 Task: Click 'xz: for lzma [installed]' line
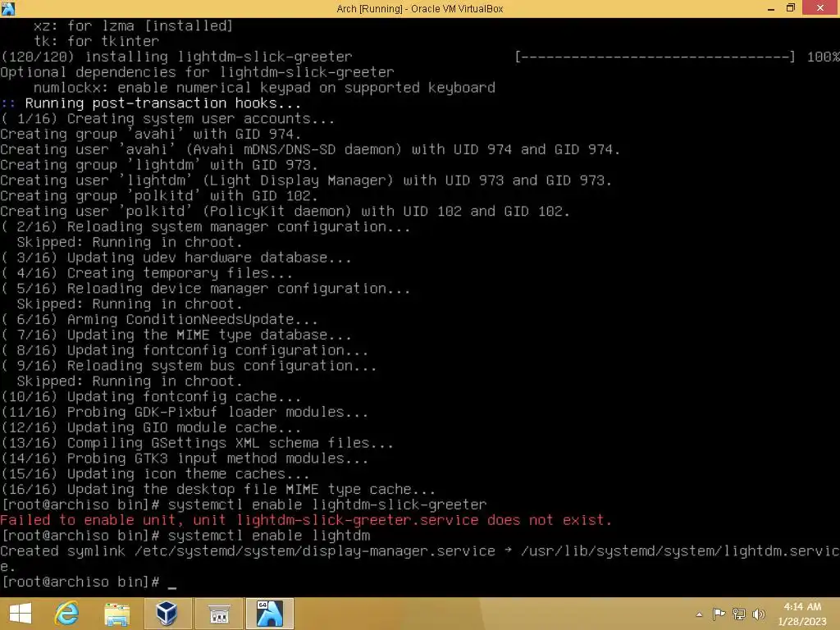[133, 25]
